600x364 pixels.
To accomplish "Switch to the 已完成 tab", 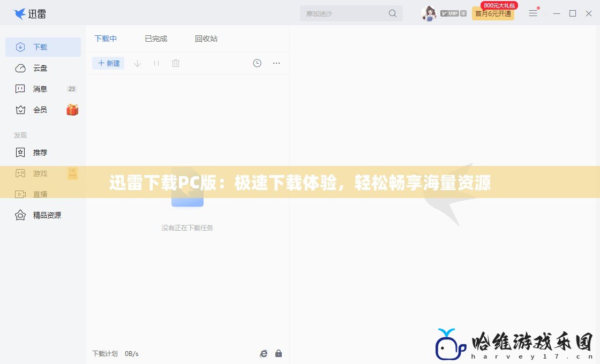I will pyautogui.click(x=156, y=39).
